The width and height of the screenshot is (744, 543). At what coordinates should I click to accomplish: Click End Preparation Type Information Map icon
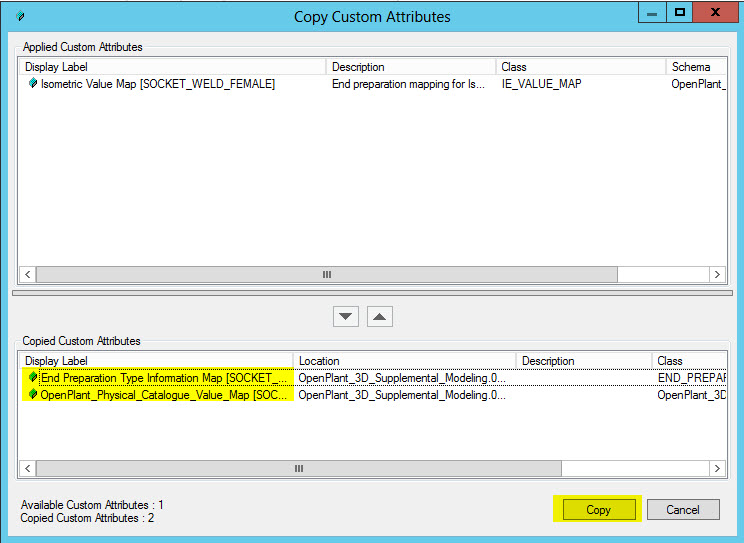(x=33, y=378)
